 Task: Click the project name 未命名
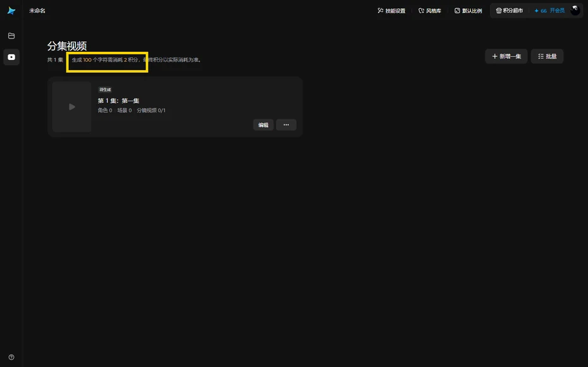pos(37,11)
